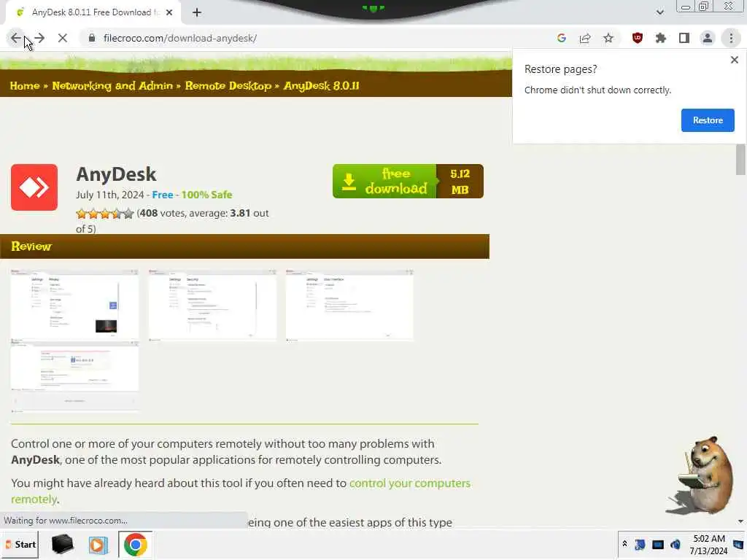747x560 pixels.
Task: Show hidden system tray icons
Action: (x=624, y=544)
